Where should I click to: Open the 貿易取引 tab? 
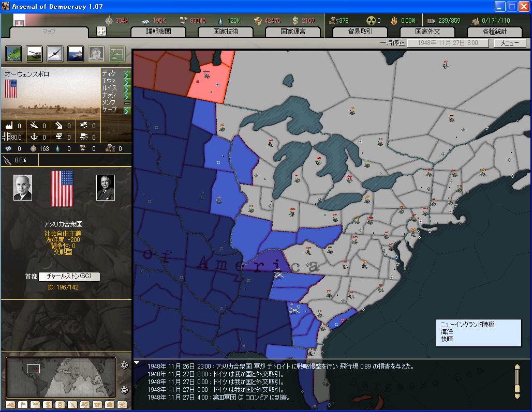pos(360,32)
